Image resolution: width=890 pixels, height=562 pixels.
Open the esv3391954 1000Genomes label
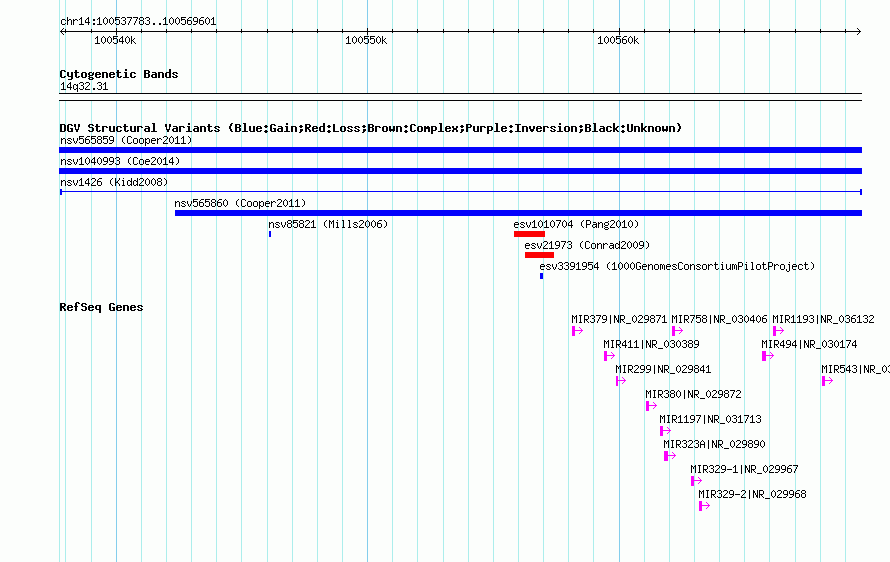[677, 266]
